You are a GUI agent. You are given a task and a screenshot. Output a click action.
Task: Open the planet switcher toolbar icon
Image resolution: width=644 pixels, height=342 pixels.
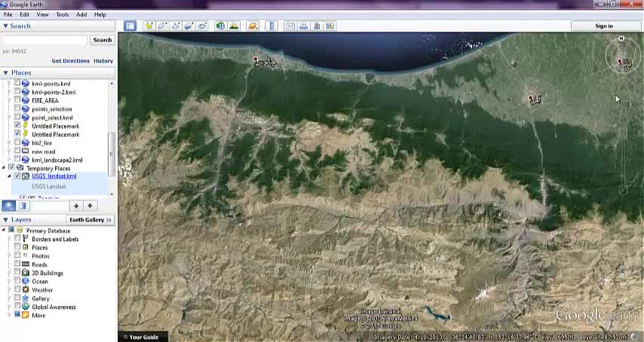click(253, 26)
